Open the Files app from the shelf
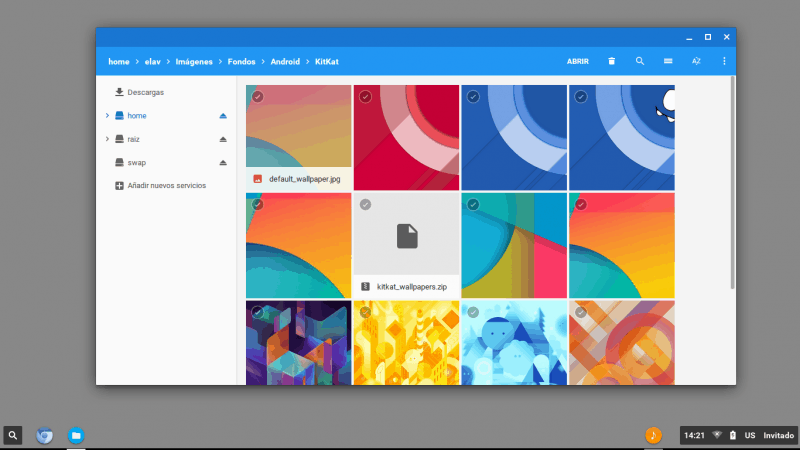 tap(76, 435)
